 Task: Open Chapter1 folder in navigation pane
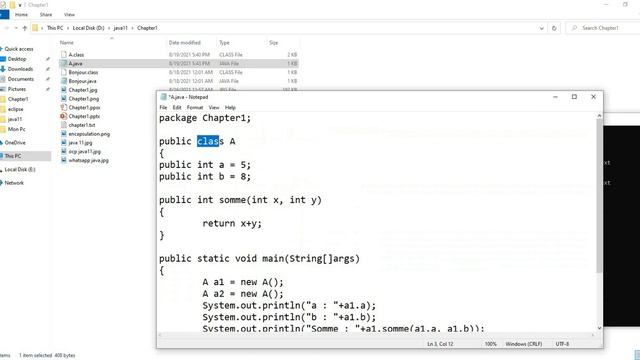point(18,99)
